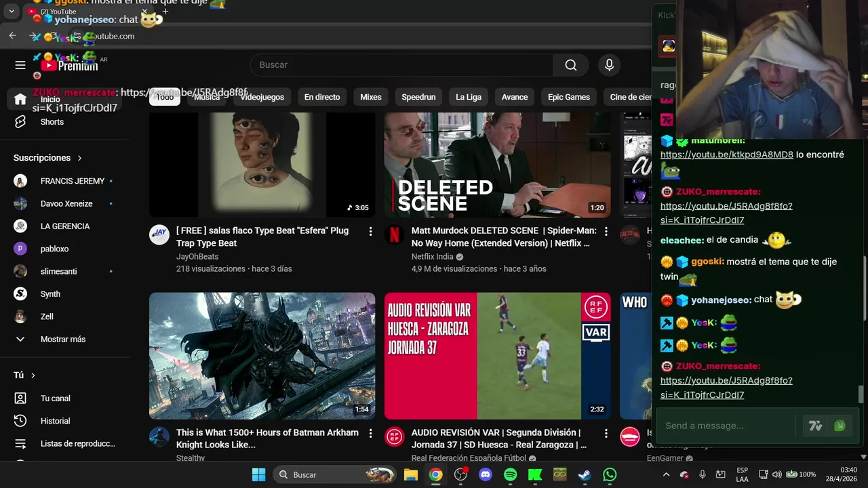This screenshot has height=488, width=868.
Task: Select the La Liga filter chip
Action: pos(469,97)
